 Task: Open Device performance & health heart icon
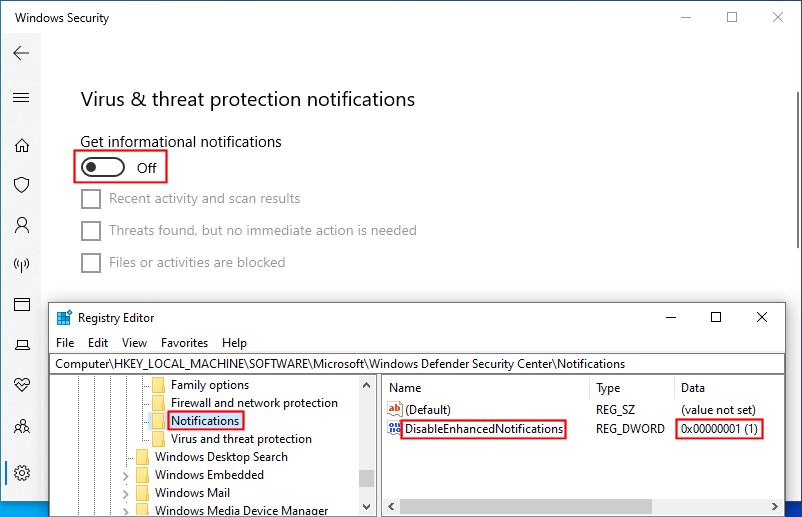coord(21,385)
